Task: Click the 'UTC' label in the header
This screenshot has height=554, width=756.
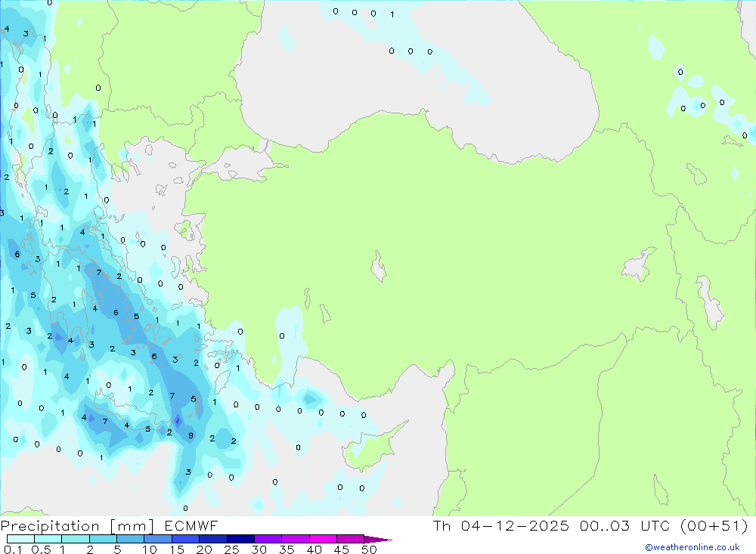Action: coord(655,526)
